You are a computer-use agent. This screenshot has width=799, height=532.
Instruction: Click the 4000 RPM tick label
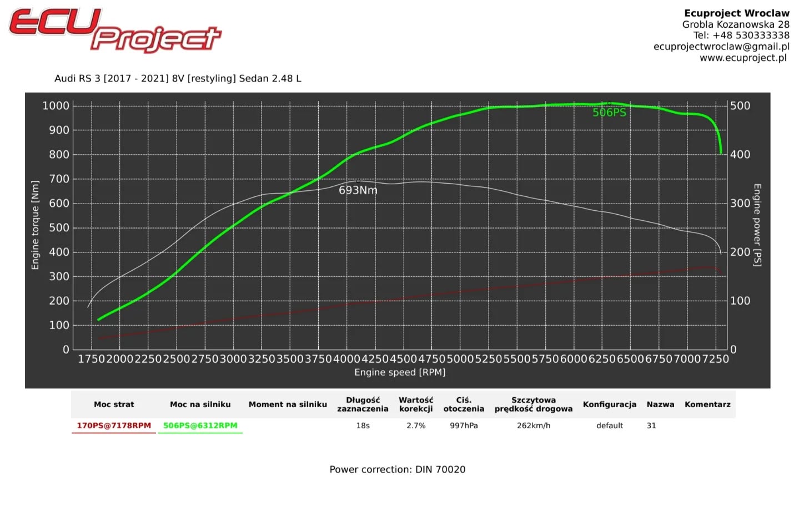click(347, 359)
